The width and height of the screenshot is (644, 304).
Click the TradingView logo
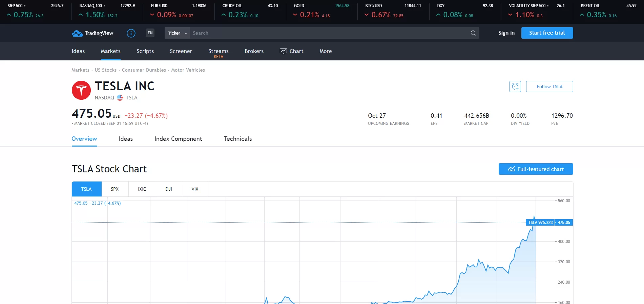pos(92,33)
